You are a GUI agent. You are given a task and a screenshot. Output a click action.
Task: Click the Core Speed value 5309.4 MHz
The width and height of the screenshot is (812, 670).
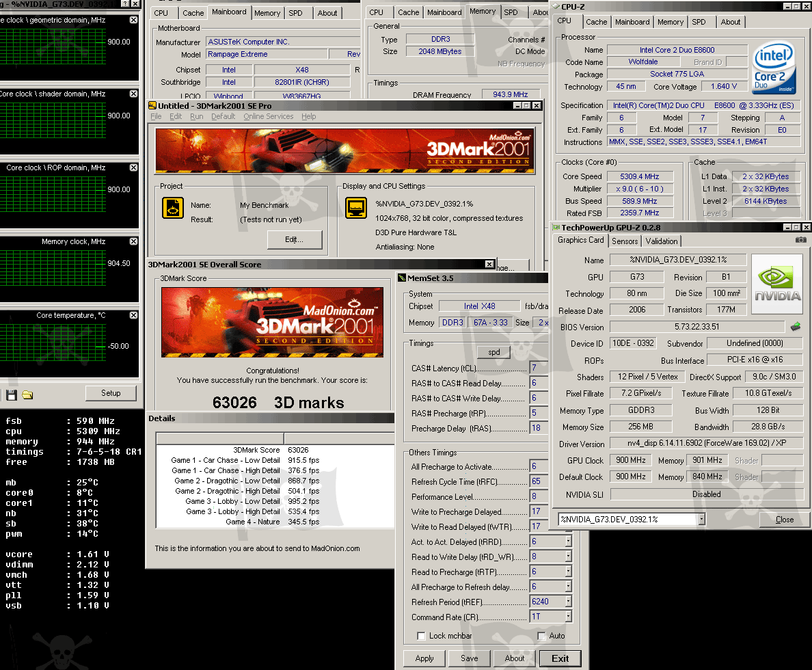coord(640,176)
